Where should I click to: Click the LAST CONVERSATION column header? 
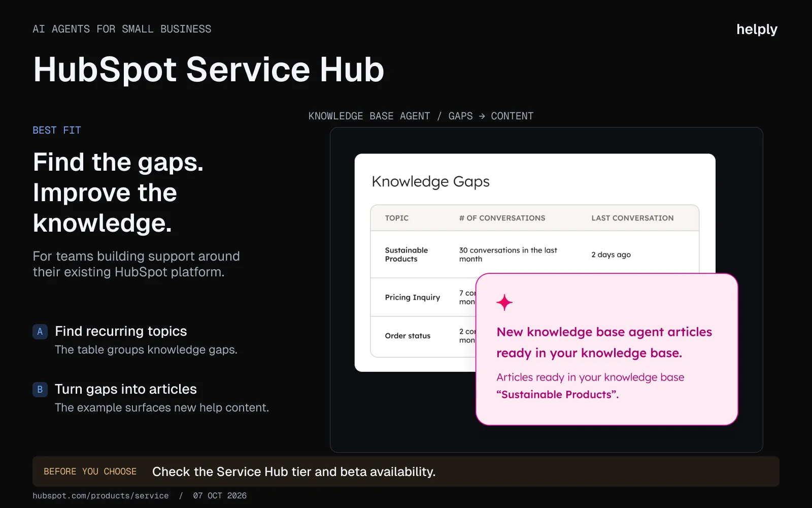pyautogui.click(x=632, y=218)
